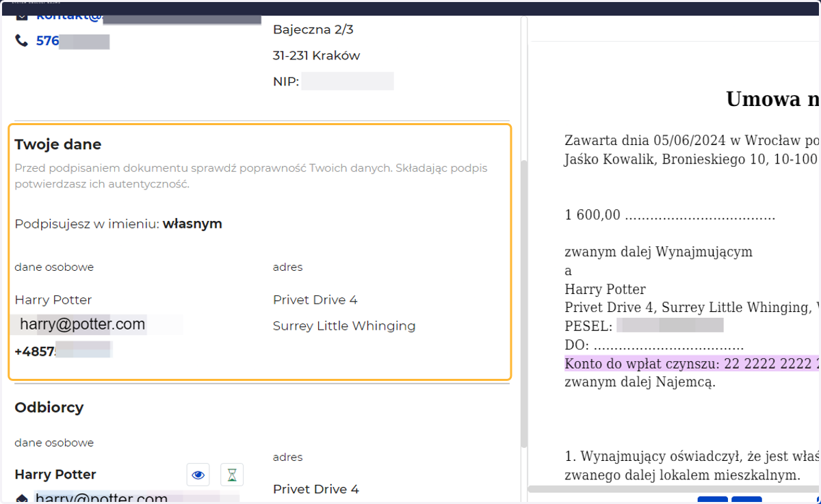Click 'zwanym dalej Wynajmującym' in the document
The height and width of the screenshot is (504, 821).
click(658, 252)
